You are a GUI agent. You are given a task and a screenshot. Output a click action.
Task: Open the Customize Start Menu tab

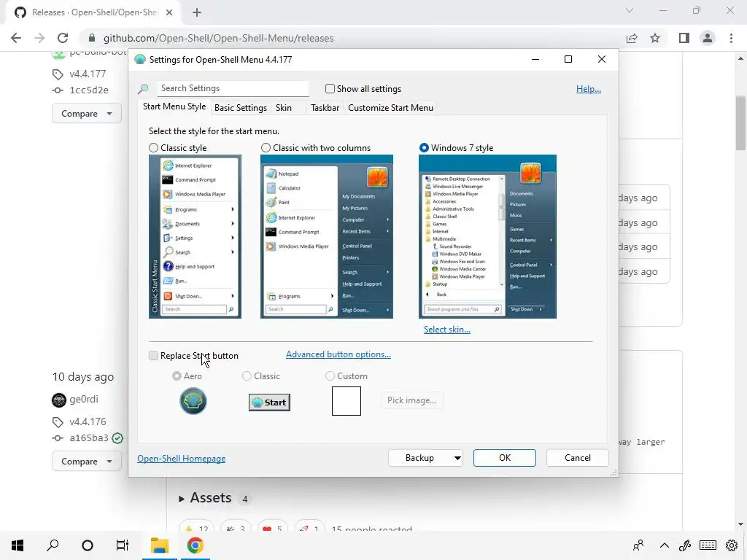391,108
